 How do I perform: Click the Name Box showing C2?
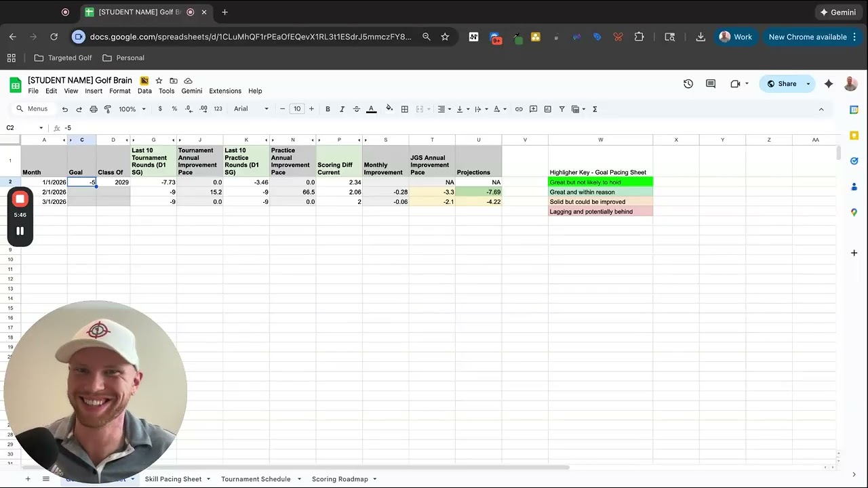[25, 128]
